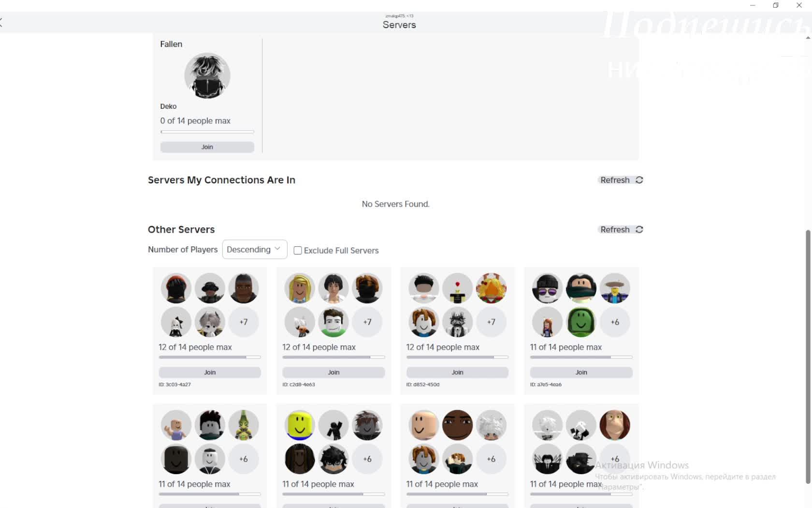This screenshot has width=812, height=508.
Task: Click the flaming orange avatar in server d852-450d
Action: click(x=491, y=288)
